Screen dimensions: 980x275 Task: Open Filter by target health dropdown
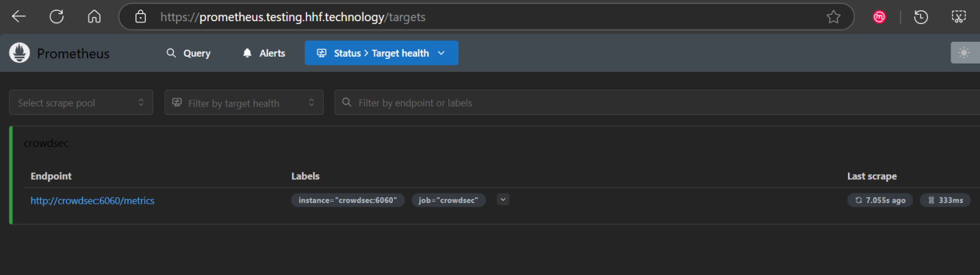pos(244,103)
